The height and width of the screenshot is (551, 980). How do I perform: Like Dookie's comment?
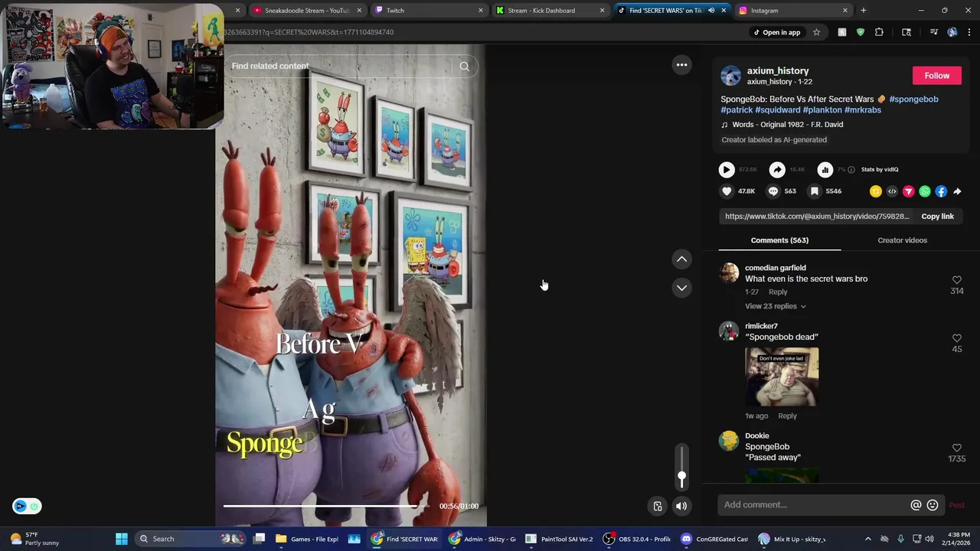point(956,448)
